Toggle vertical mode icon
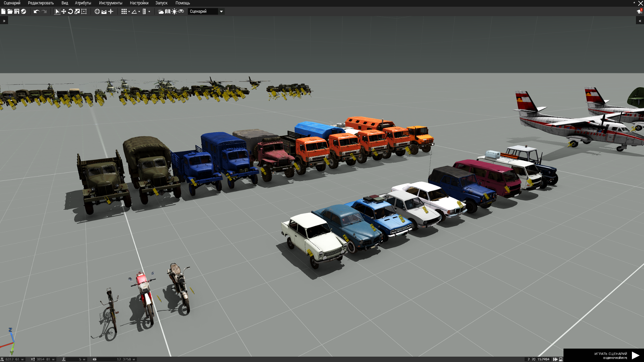This screenshot has width=644, height=362. tap(111, 11)
